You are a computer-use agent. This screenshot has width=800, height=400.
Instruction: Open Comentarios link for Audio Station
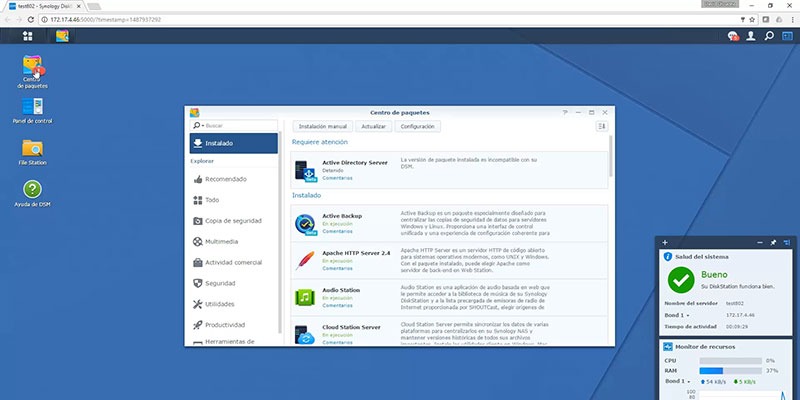[337, 305]
